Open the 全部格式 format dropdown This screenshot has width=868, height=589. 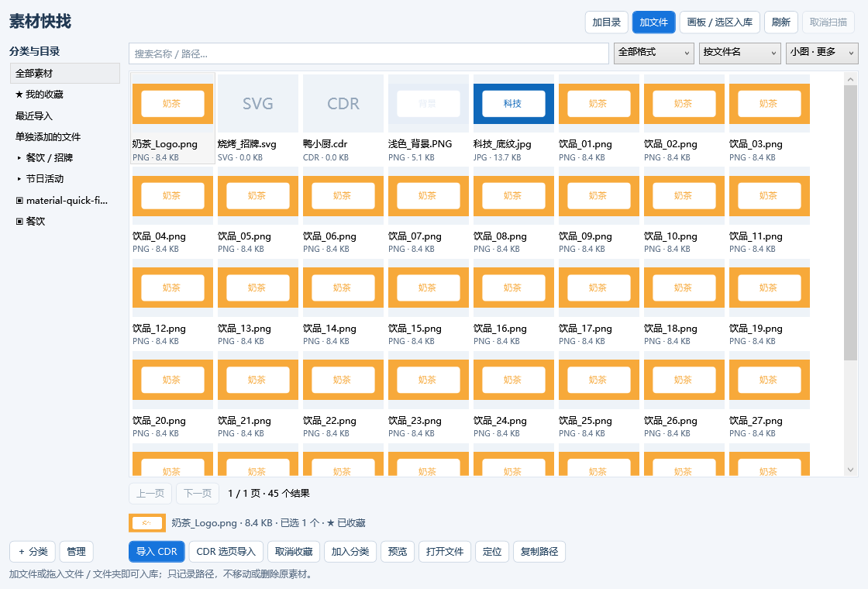pos(654,53)
